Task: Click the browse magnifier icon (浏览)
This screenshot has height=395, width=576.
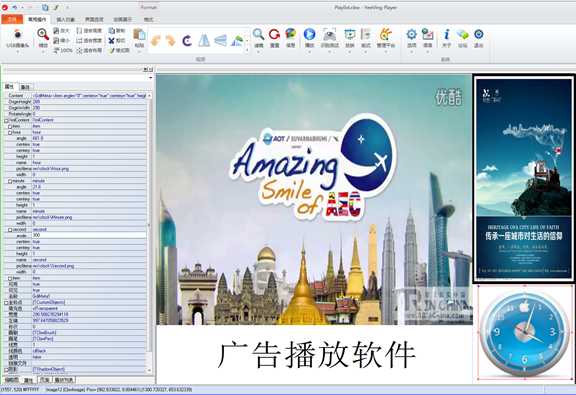Action: click(259, 34)
